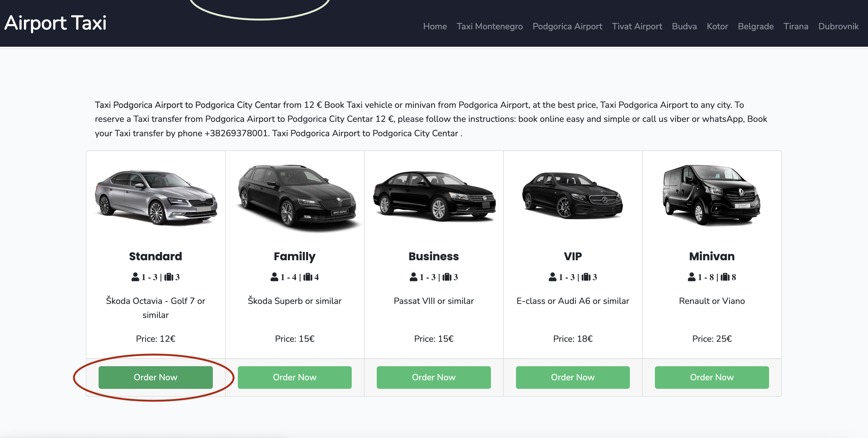The image size is (868, 438).
Task: Click the luggage icon under Familly
Action: [308, 277]
